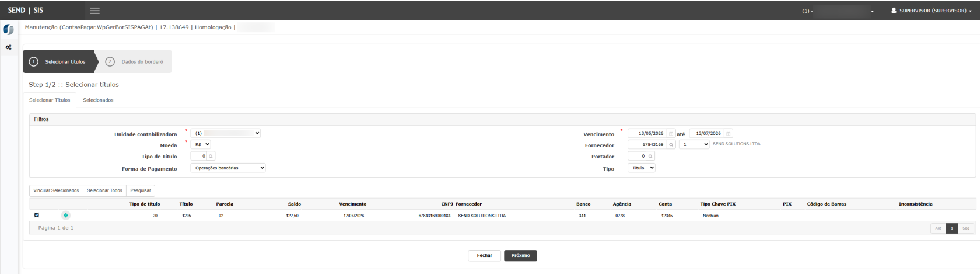Click the Ant pagination button
980x274 pixels.
[x=938, y=228]
